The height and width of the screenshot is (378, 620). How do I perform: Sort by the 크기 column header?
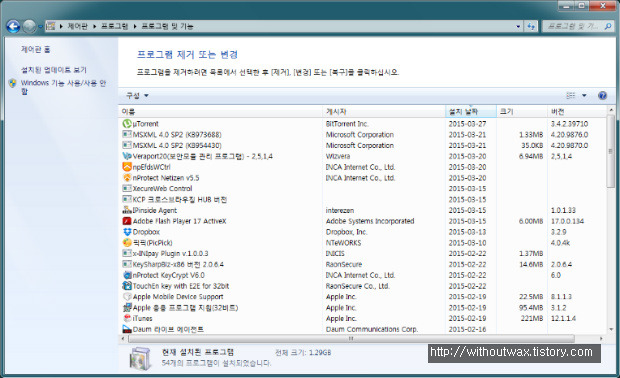(522, 112)
